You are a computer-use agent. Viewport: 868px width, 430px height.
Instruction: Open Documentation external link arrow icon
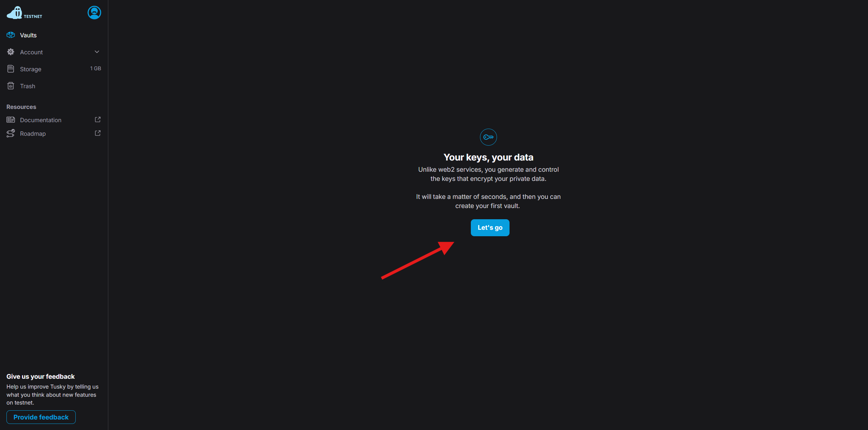point(98,119)
